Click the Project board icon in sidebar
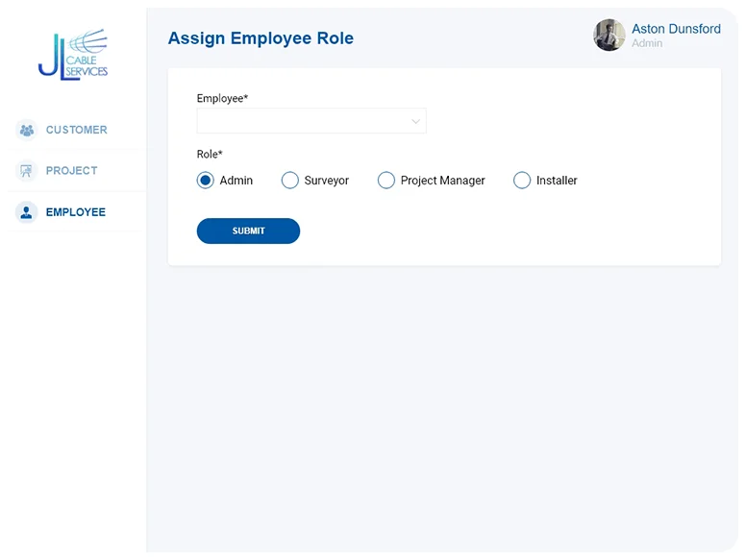 [27, 171]
